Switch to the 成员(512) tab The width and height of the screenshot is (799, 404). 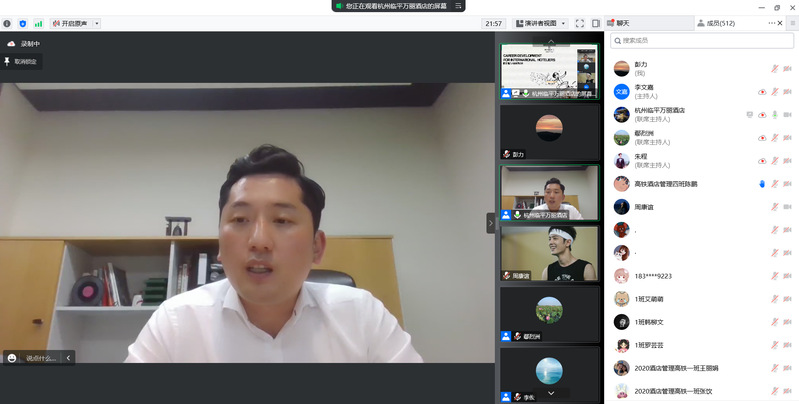(714, 23)
